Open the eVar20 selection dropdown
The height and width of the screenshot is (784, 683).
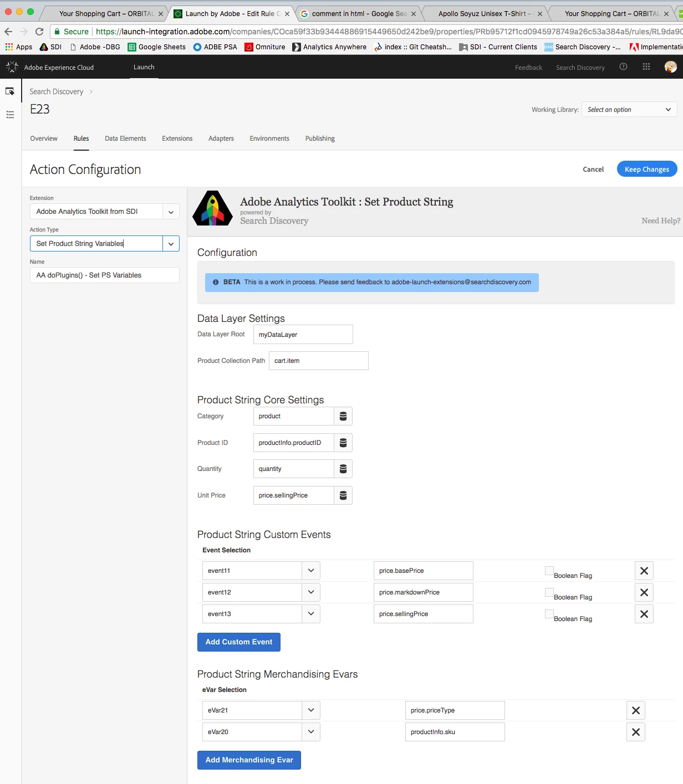pyautogui.click(x=311, y=732)
